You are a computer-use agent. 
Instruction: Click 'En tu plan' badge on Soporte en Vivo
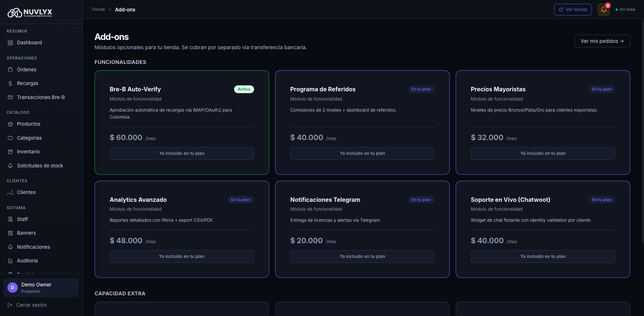[602, 200]
